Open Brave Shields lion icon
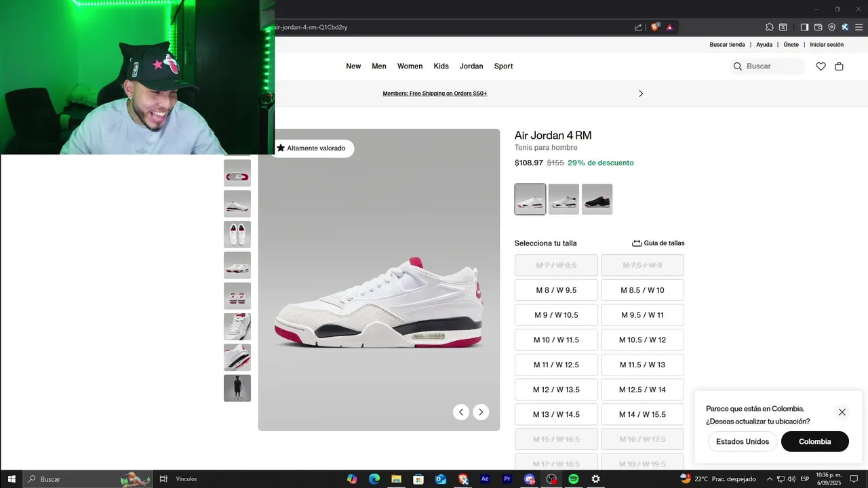The width and height of the screenshot is (868, 488). coord(654,27)
